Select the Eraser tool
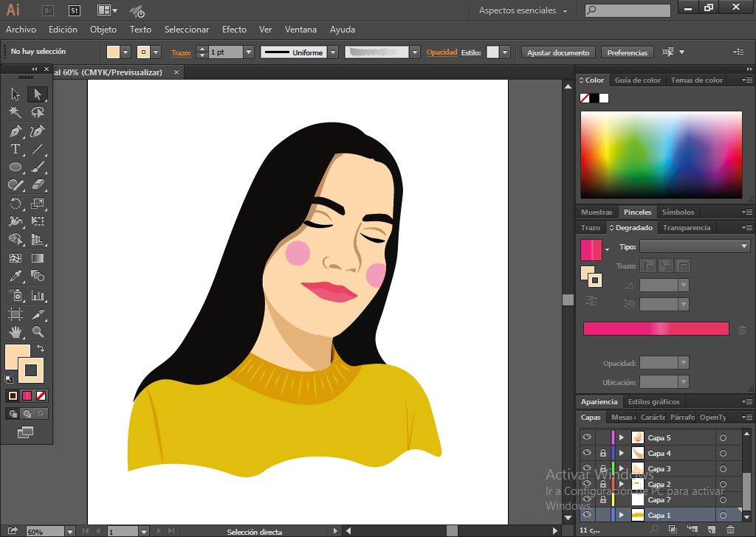The height and width of the screenshot is (537, 756). point(38,185)
